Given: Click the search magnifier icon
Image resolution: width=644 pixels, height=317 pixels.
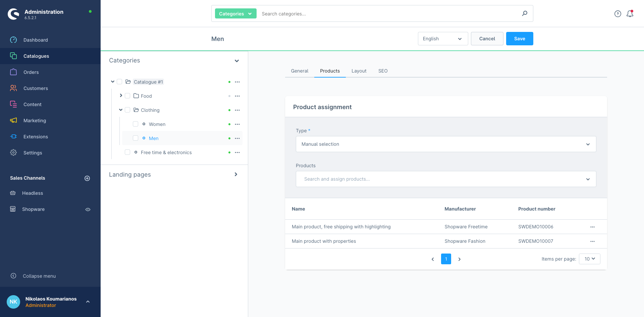Looking at the screenshot, I should click(x=525, y=13).
